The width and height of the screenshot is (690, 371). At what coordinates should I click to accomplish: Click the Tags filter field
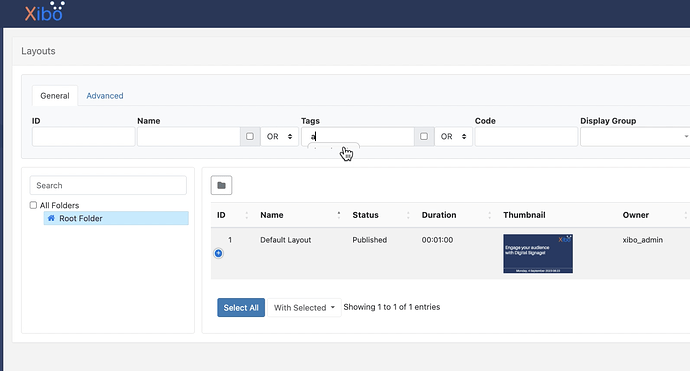(x=358, y=136)
